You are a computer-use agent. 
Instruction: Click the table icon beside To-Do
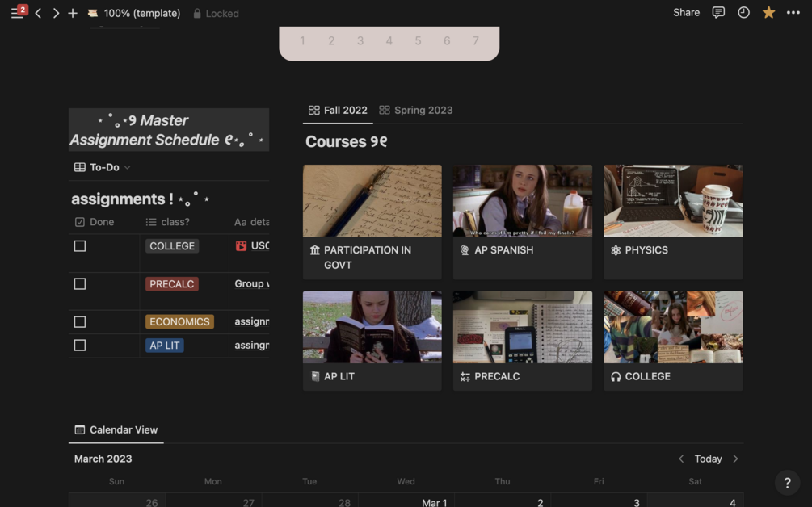pos(79,167)
